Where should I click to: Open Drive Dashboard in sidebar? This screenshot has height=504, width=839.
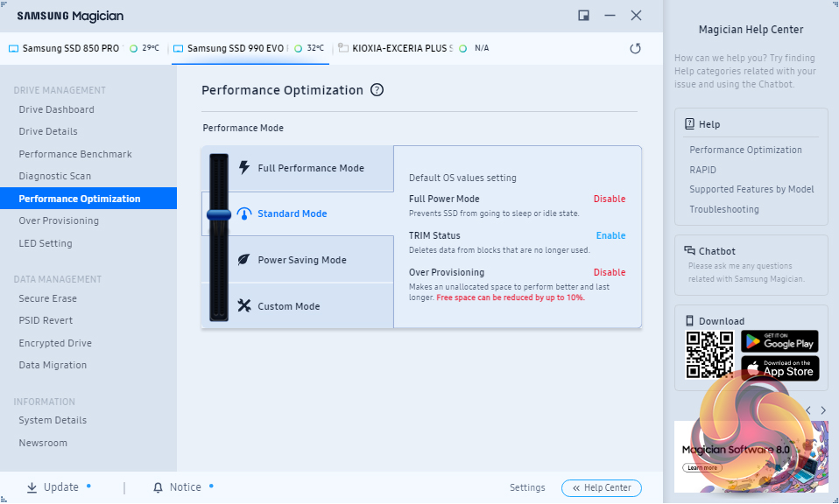tap(57, 109)
